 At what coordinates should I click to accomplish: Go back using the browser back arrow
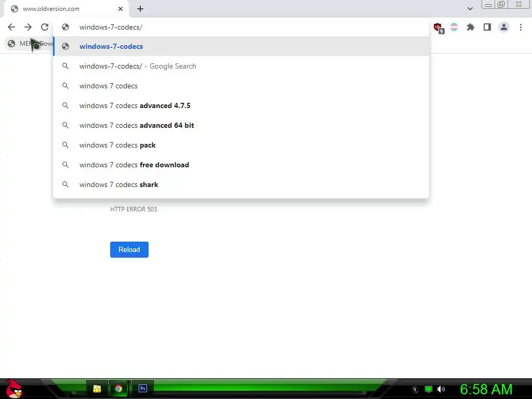[x=11, y=27]
